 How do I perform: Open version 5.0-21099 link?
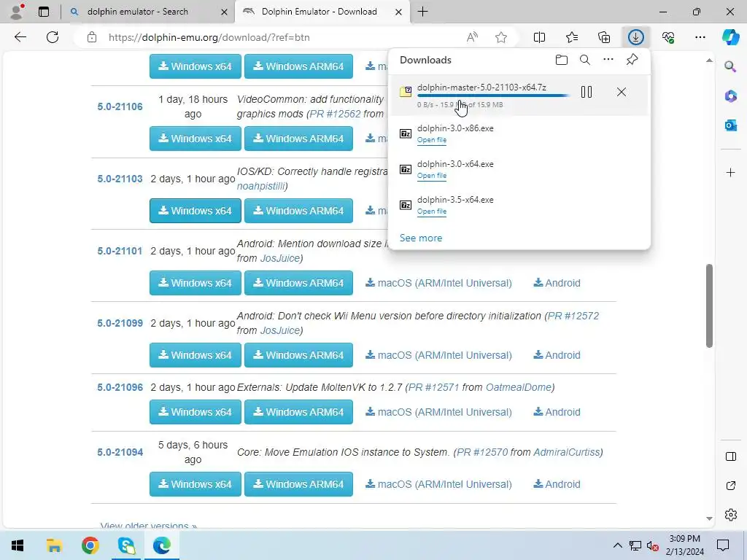coord(120,323)
